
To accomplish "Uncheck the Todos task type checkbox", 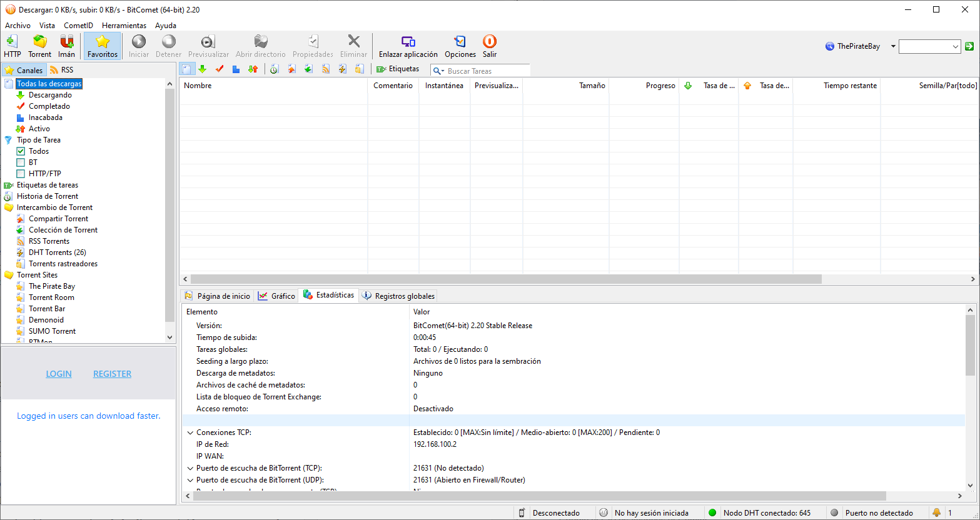I will pyautogui.click(x=21, y=151).
